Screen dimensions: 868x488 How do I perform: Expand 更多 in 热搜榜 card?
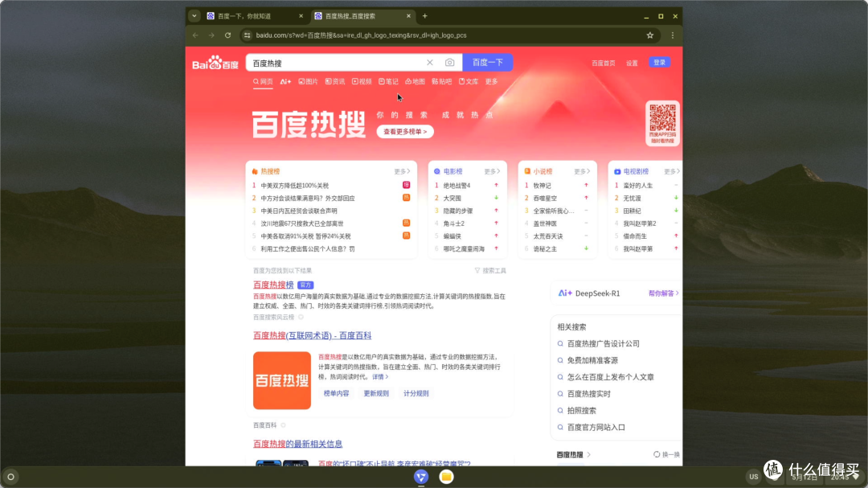tap(402, 172)
